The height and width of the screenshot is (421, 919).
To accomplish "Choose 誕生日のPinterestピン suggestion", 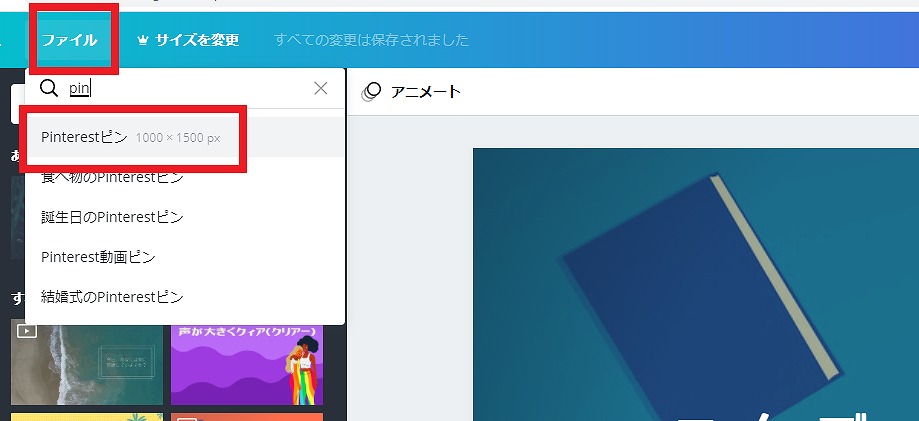I will tap(185, 217).
